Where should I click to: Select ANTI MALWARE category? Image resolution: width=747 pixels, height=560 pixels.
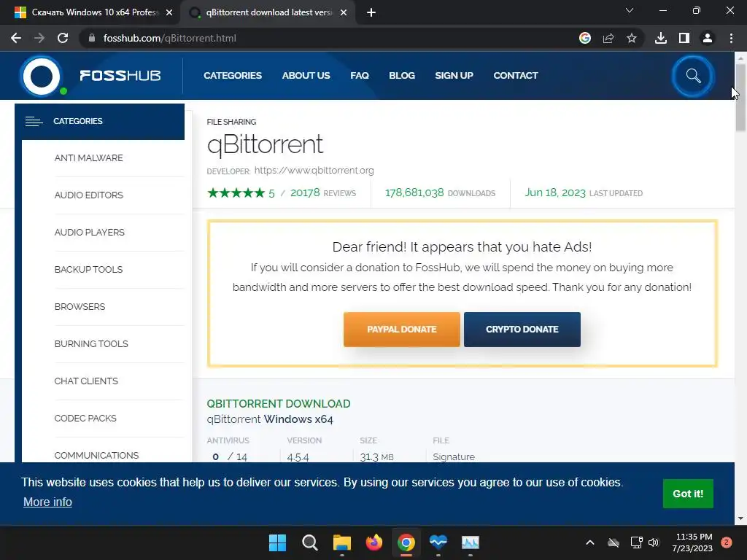pos(88,158)
